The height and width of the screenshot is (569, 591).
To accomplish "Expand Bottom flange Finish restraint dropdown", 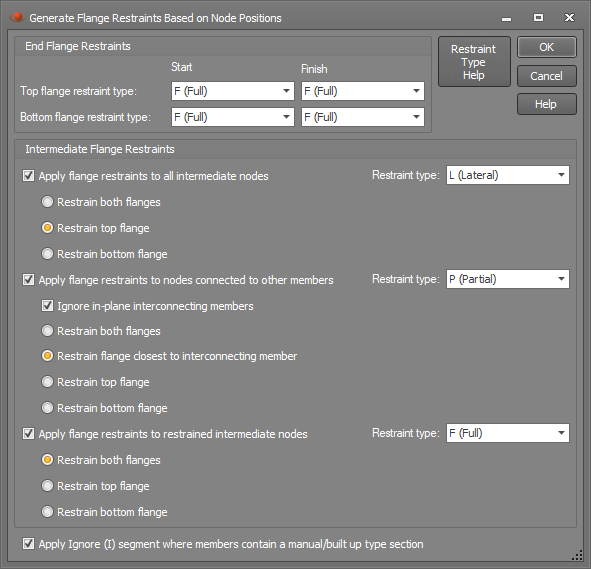I will tap(363, 117).
